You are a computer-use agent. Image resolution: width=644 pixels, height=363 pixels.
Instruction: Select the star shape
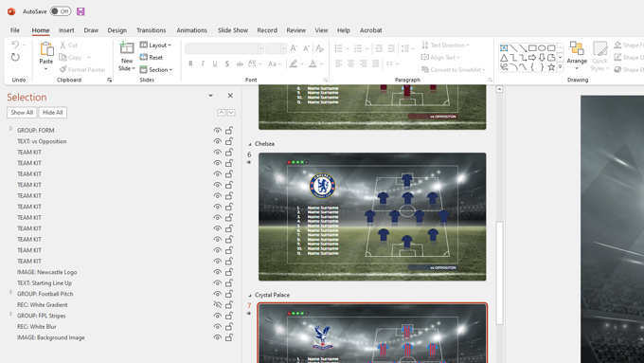[x=551, y=66]
